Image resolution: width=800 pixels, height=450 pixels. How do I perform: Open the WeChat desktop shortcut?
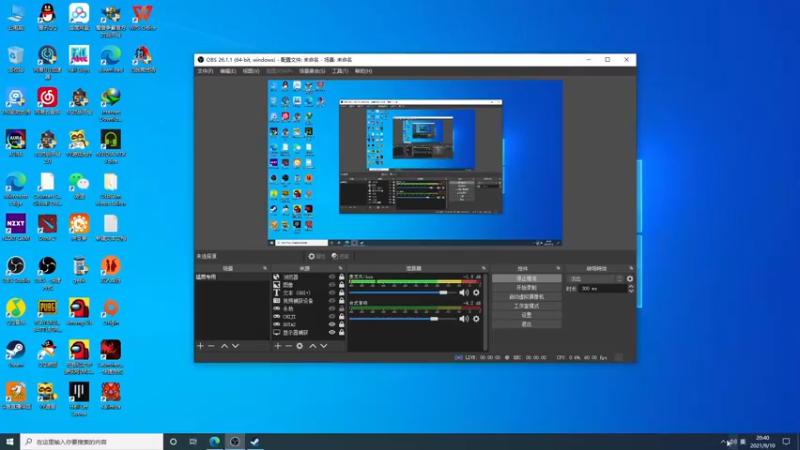(79, 185)
